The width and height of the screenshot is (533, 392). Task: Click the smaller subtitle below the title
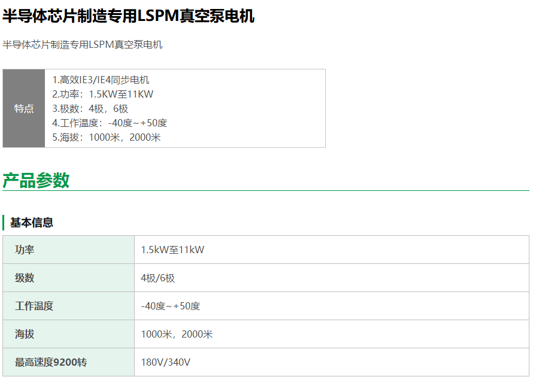(x=82, y=45)
